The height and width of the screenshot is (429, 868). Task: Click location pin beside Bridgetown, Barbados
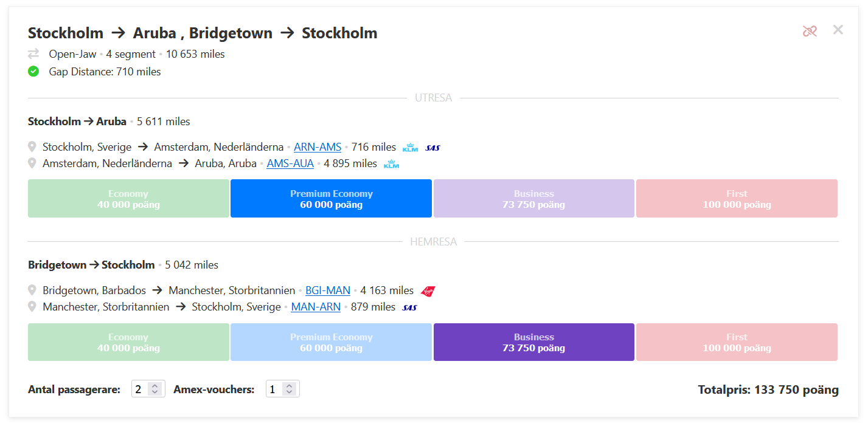[x=32, y=290]
